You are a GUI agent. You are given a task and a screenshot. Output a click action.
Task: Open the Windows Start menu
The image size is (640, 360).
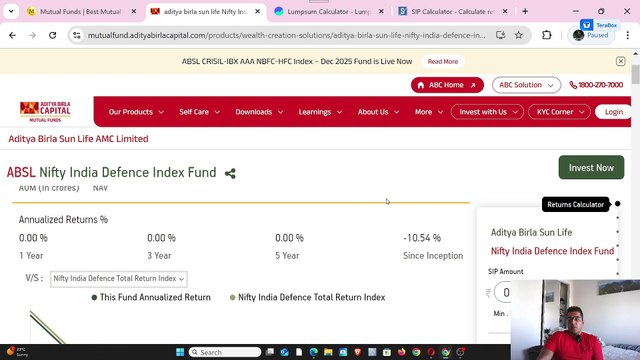click(180, 352)
